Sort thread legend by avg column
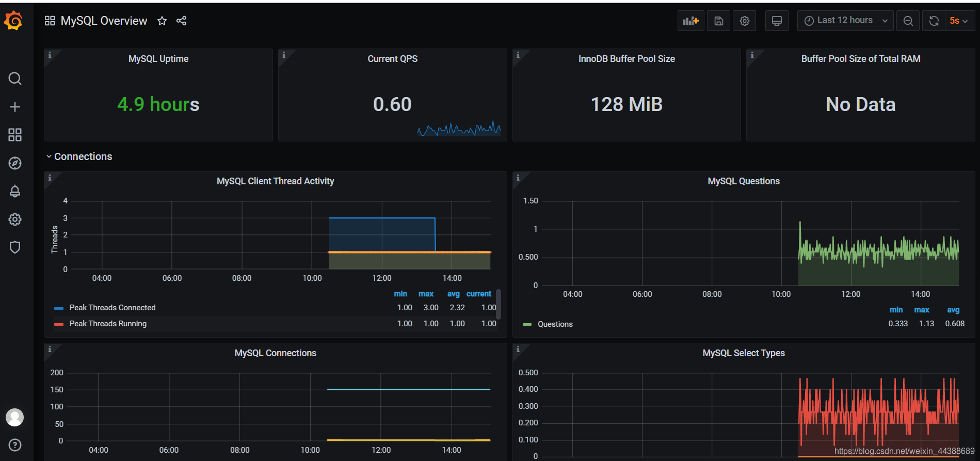980x461 pixels. tap(453, 294)
